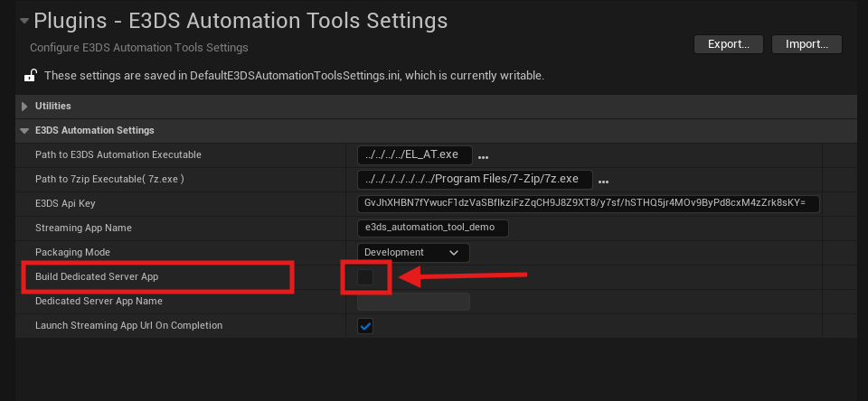The image size is (868, 401).
Task: Click the Path to 7zip Executable label
Action: tap(109, 179)
